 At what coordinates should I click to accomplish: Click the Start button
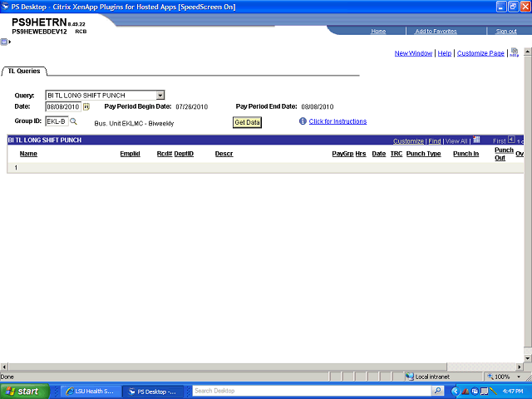coord(23,391)
